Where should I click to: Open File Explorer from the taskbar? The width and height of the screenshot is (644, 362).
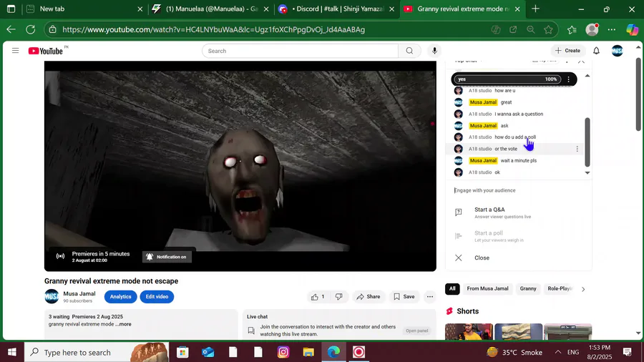click(x=308, y=352)
